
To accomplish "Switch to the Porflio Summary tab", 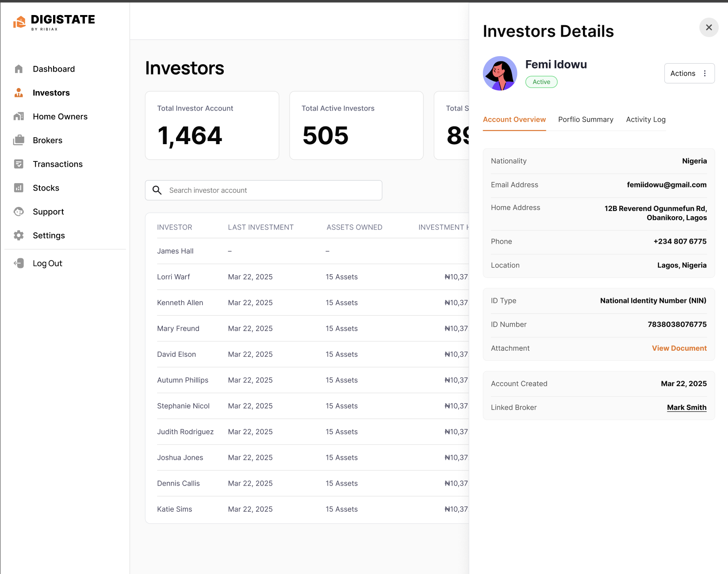I will point(586,119).
